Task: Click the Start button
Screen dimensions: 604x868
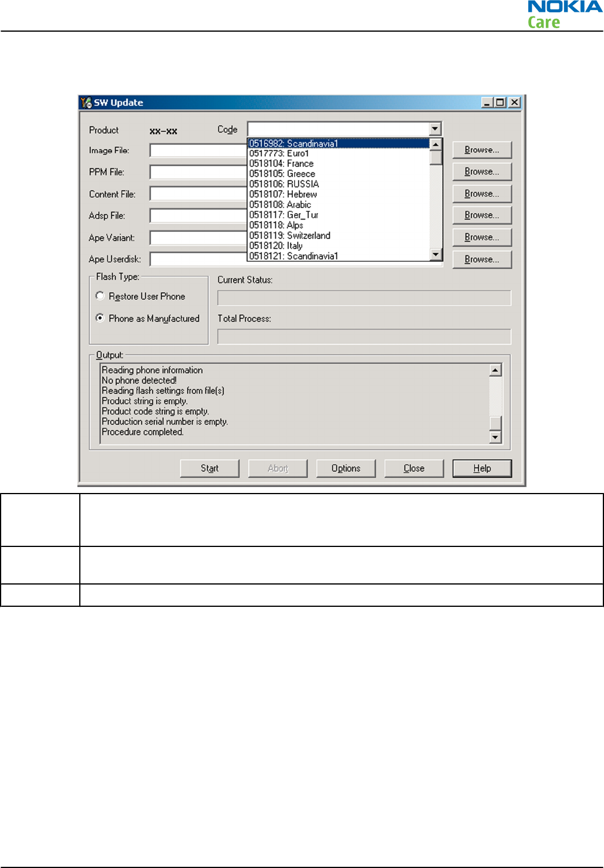Action: 210,468
